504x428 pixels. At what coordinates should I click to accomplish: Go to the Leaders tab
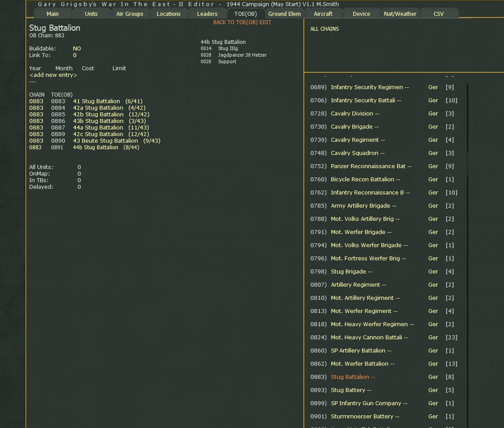click(207, 14)
